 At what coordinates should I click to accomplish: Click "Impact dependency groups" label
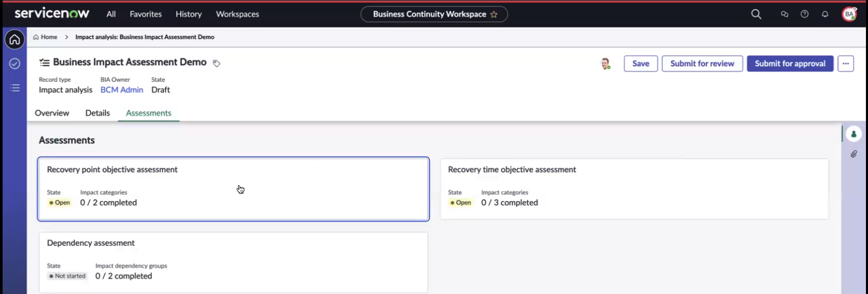(x=131, y=266)
